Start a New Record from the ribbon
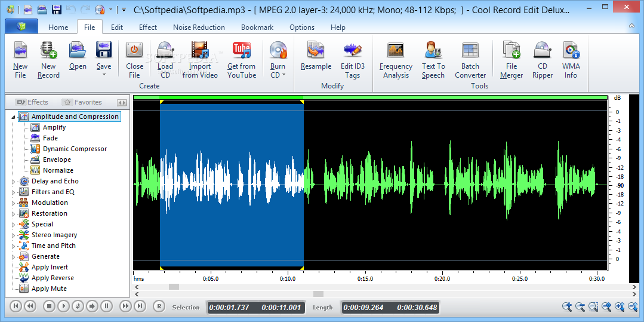This screenshot has height=322, width=644. click(48, 60)
